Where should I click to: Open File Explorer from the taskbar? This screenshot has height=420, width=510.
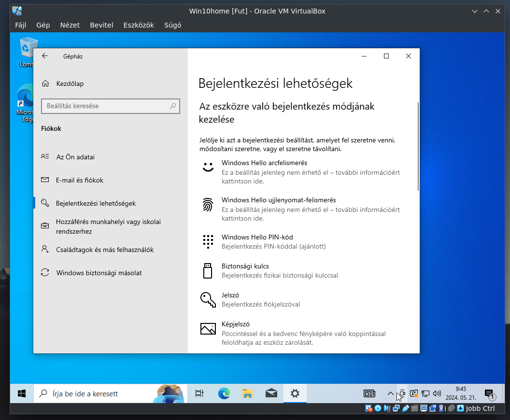pos(248,393)
